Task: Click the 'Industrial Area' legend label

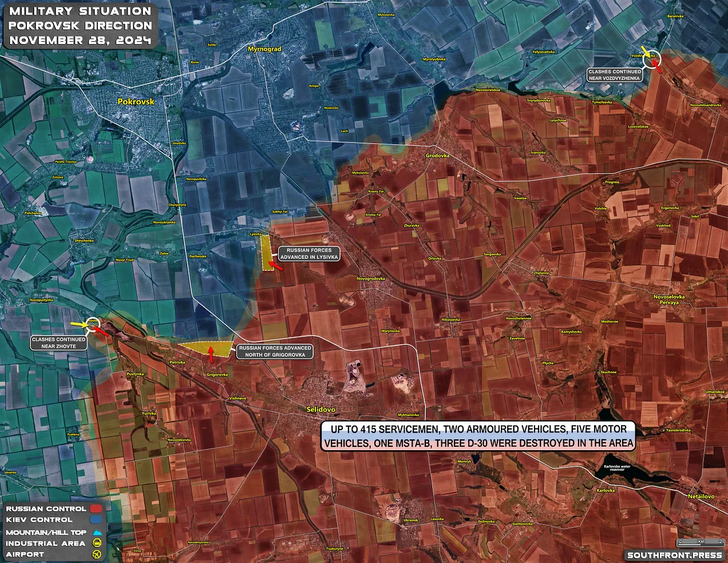Action: click(45, 543)
